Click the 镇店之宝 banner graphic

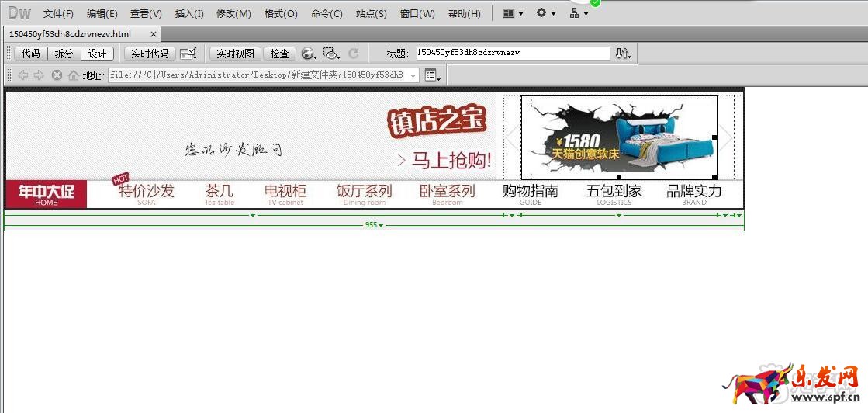[437, 122]
